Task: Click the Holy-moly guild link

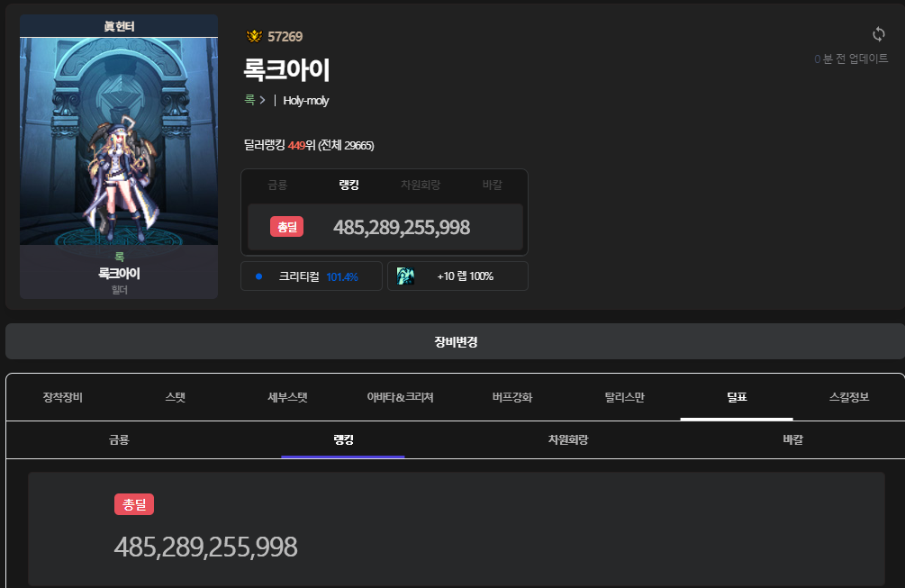Action: pyautogui.click(x=306, y=100)
